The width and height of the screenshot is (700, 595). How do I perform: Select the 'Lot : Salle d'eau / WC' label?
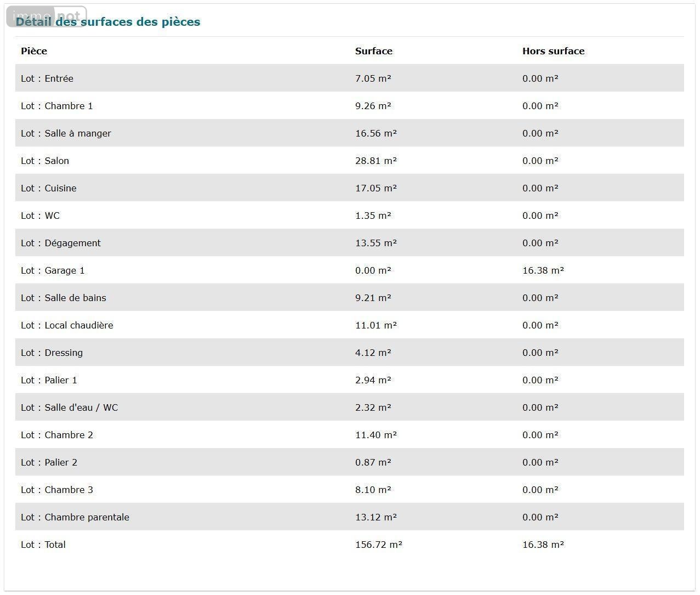click(x=70, y=407)
